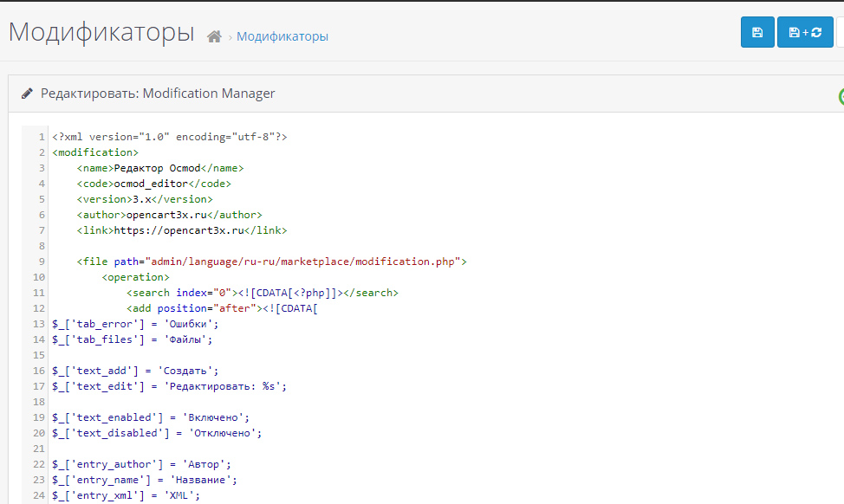Viewport: 844px width, 504px height.
Task: Click the Редактировать: Modification Manager panel title
Action: point(158,94)
